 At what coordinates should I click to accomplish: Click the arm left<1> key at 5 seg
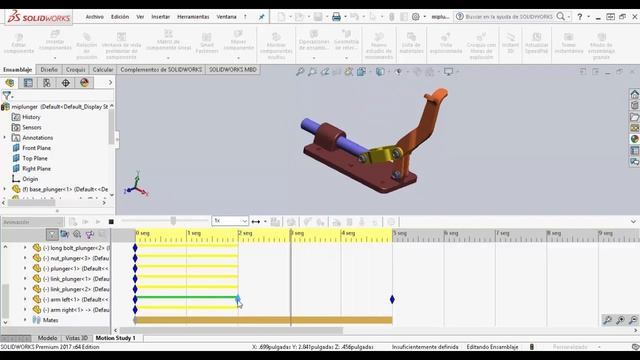tap(392, 300)
